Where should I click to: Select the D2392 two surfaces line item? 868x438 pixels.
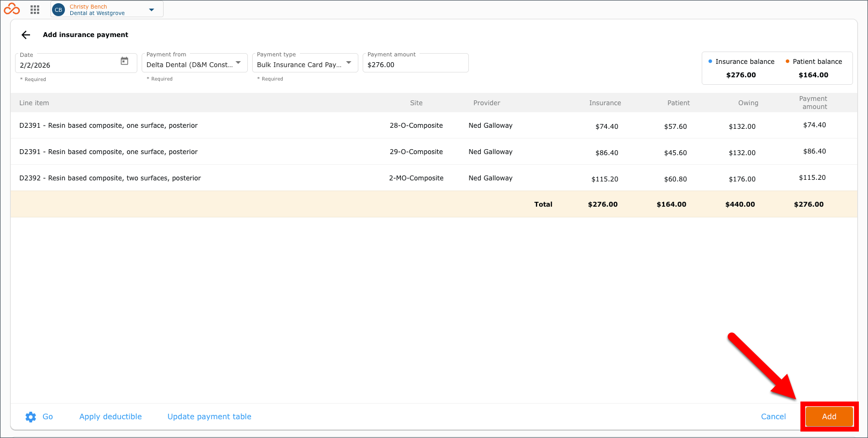pos(110,178)
